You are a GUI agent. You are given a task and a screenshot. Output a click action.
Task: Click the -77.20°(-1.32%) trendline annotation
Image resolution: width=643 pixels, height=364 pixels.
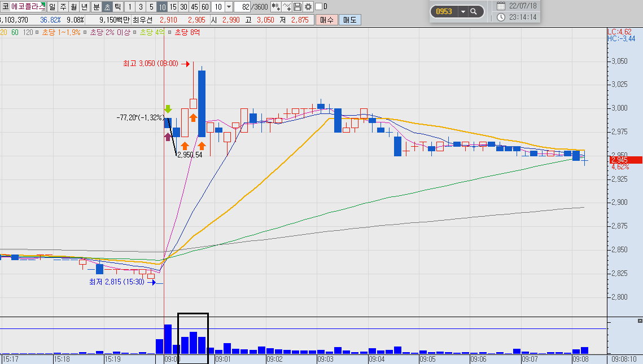point(140,117)
